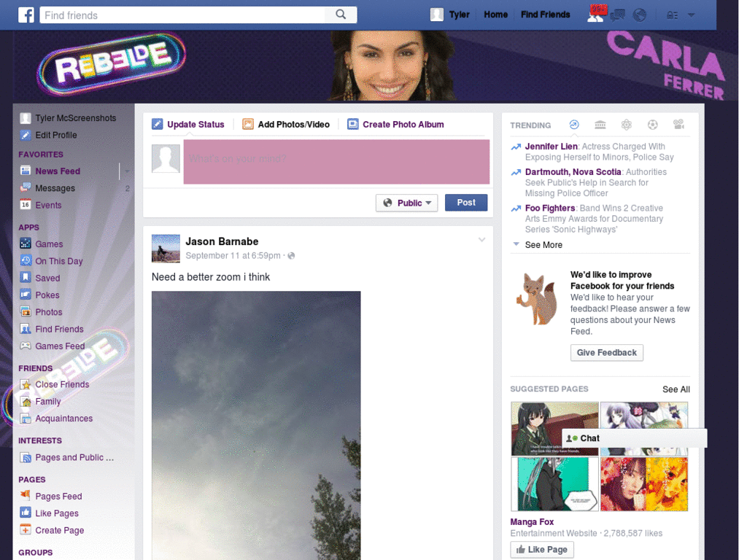747x560 pixels.
Task: Click Give Feedback button
Action: coord(606,352)
